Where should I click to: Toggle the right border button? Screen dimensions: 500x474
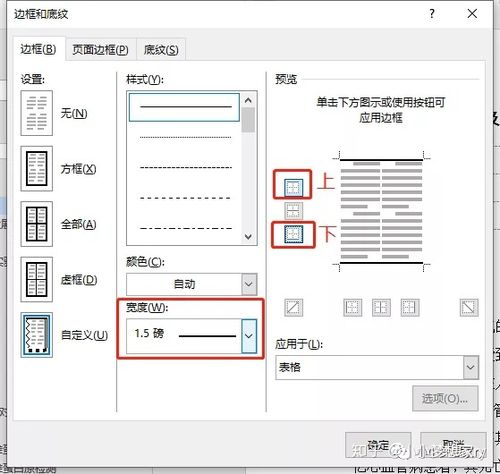tap(410, 307)
